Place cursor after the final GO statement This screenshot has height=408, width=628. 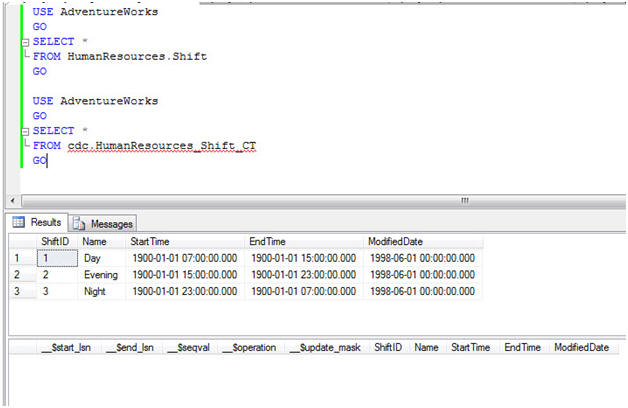tap(47, 161)
